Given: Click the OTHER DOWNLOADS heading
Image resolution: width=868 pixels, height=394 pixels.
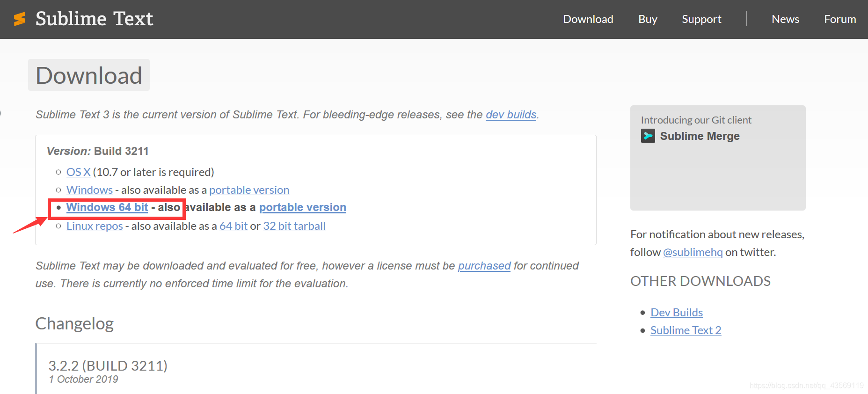Looking at the screenshot, I should click(700, 281).
